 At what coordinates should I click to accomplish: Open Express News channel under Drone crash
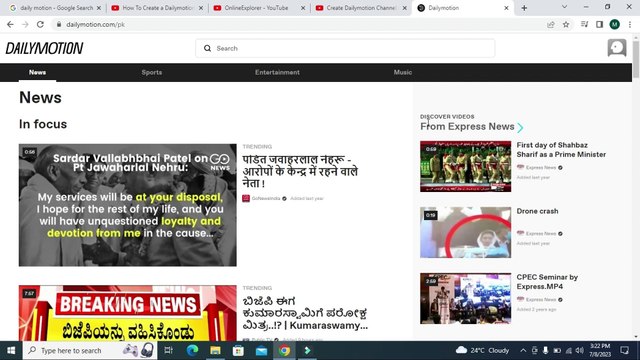tap(540, 233)
